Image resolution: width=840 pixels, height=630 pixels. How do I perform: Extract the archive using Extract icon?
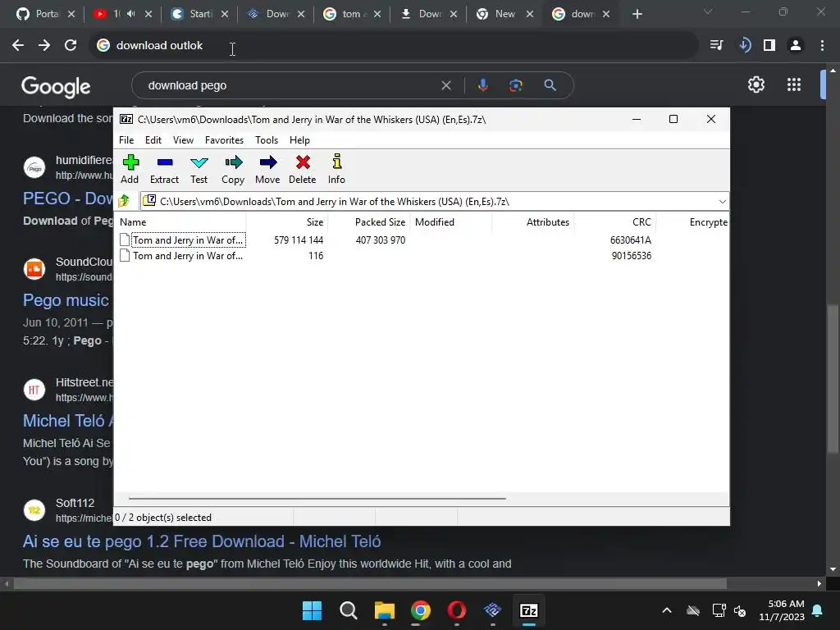point(164,169)
